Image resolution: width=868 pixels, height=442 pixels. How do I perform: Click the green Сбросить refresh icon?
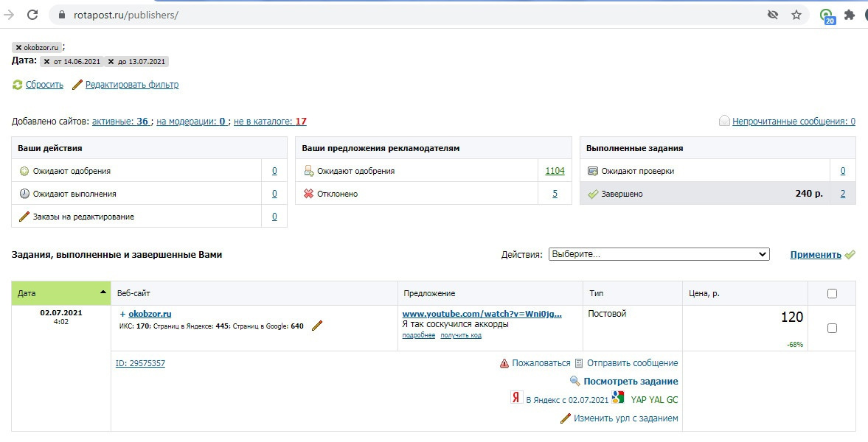pyautogui.click(x=17, y=85)
